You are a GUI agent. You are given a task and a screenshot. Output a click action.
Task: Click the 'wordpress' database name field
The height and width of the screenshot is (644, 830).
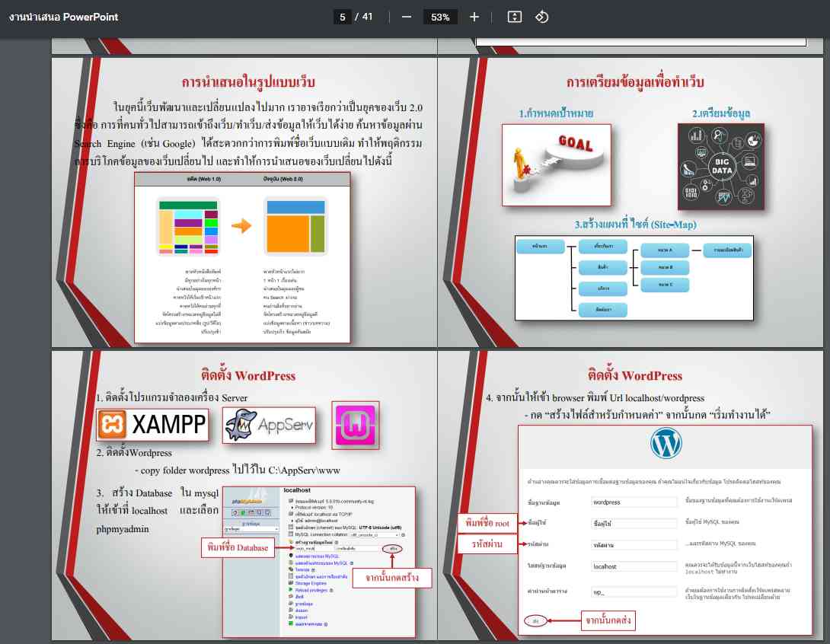pyautogui.click(x=634, y=502)
